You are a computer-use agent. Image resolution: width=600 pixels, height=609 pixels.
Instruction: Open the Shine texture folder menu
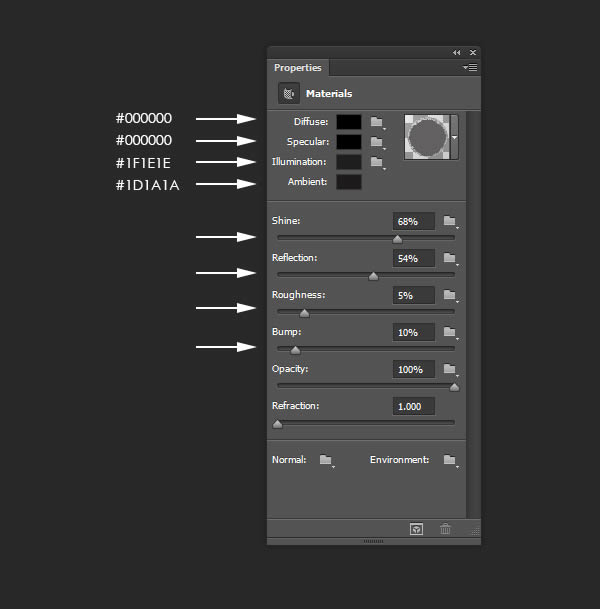tap(450, 221)
